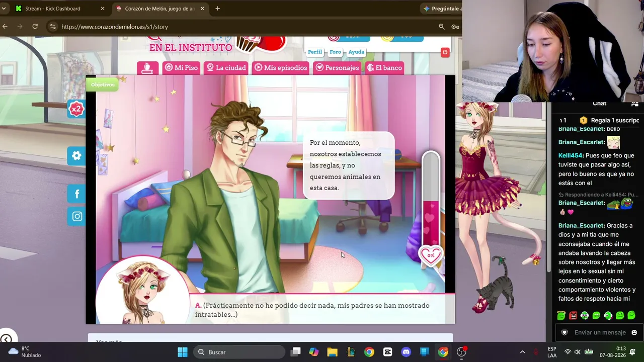The image size is (644, 362).
Task: Click the speech bubble about house rules
Action: (x=349, y=165)
